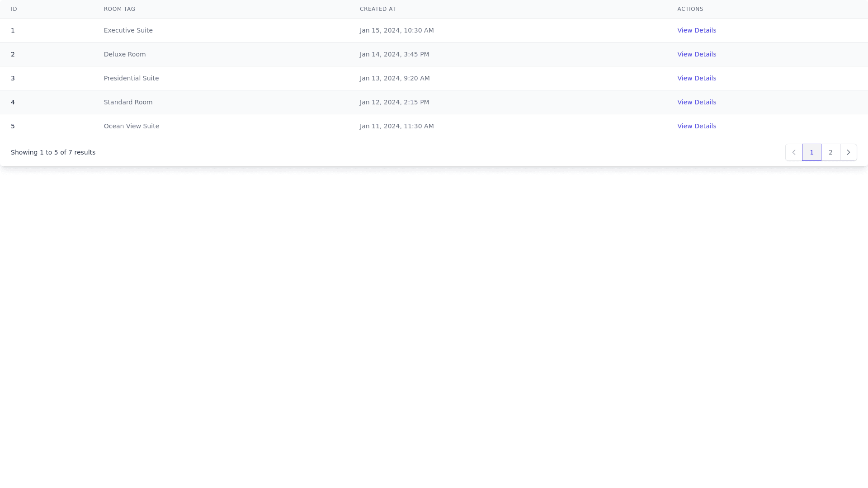Click the next page chevron arrow
The width and height of the screenshot is (868, 488).
pos(849,152)
